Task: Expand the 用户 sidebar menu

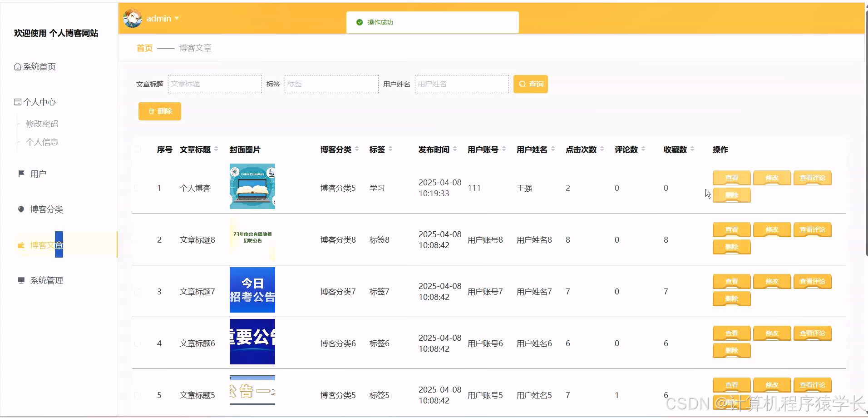Action: click(38, 174)
